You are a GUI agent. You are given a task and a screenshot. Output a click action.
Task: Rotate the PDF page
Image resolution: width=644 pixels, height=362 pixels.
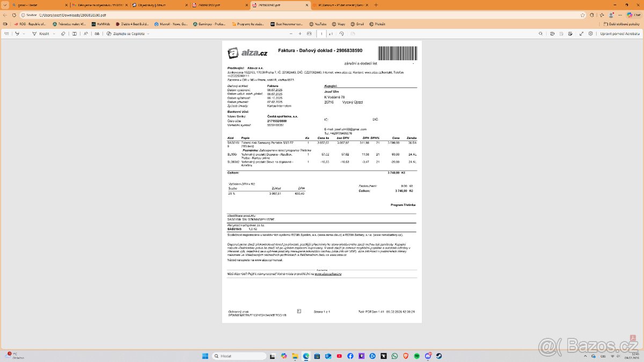[x=341, y=33]
